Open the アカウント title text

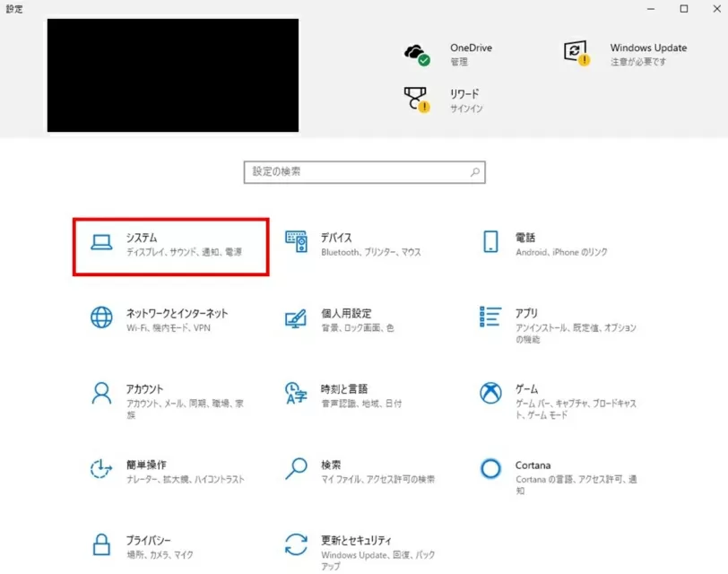[145, 389]
